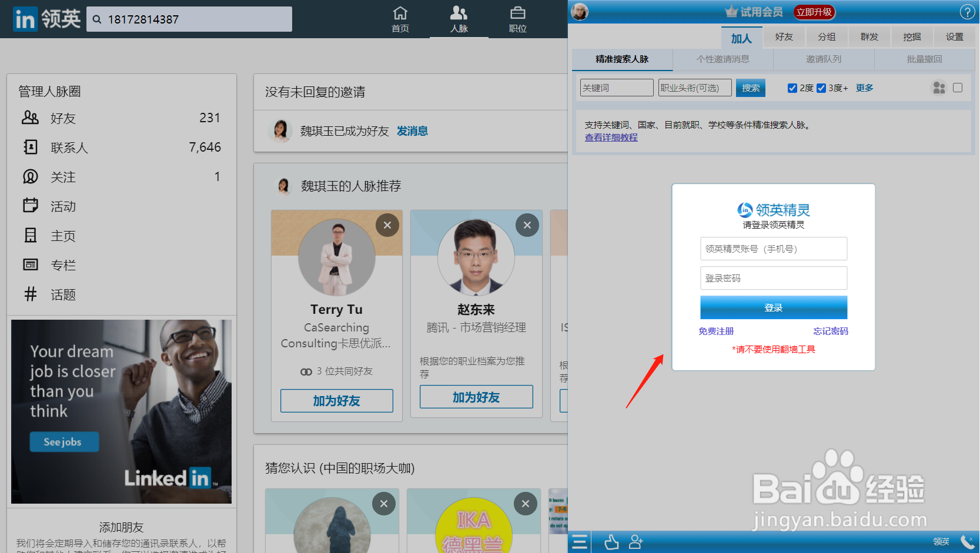Click 加为好友 for 赵东来
The width and height of the screenshot is (980, 553).
click(476, 397)
